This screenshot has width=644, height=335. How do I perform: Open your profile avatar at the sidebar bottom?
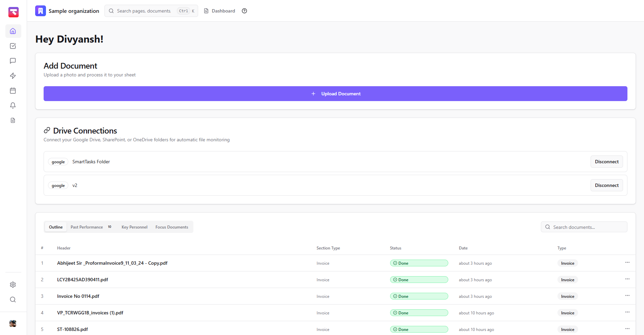[x=13, y=324]
